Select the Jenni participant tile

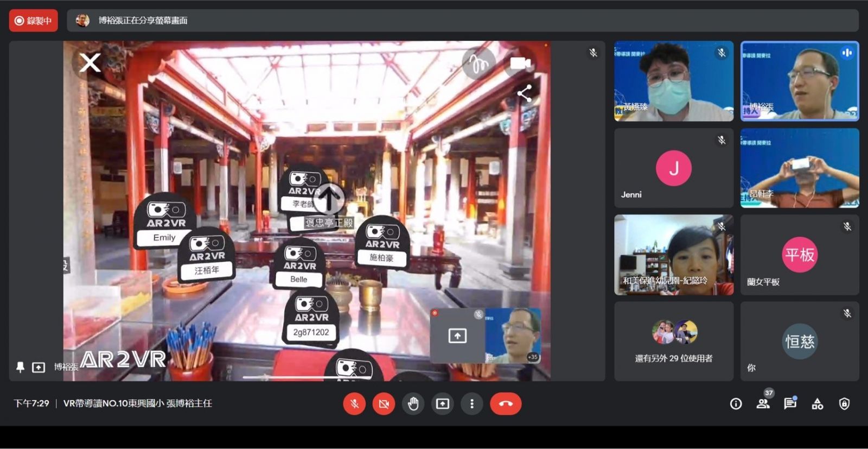pyautogui.click(x=673, y=168)
